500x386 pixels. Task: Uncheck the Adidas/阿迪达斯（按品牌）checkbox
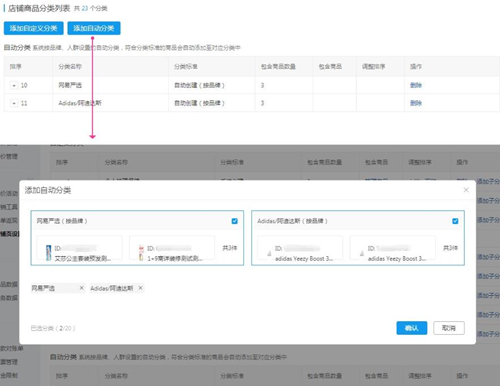(x=455, y=221)
